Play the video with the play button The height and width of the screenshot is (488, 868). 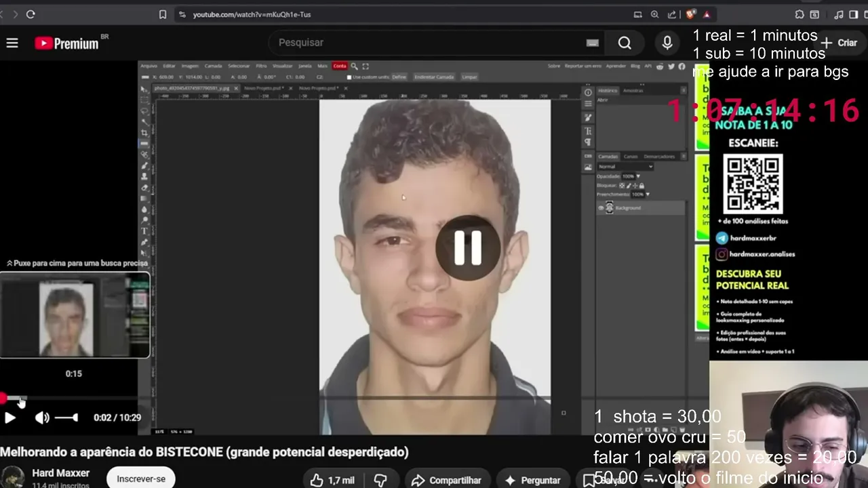point(10,418)
